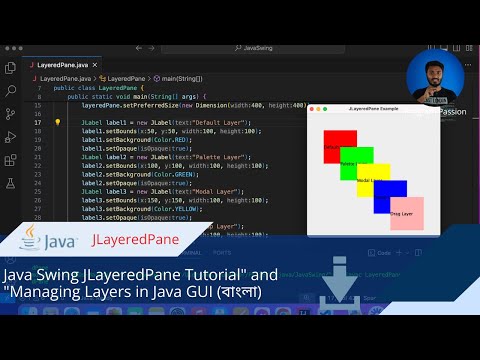Viewport: 480px width, 360px height.
Task: Add a new terminal with plus icon
Action: coord(399,253)
